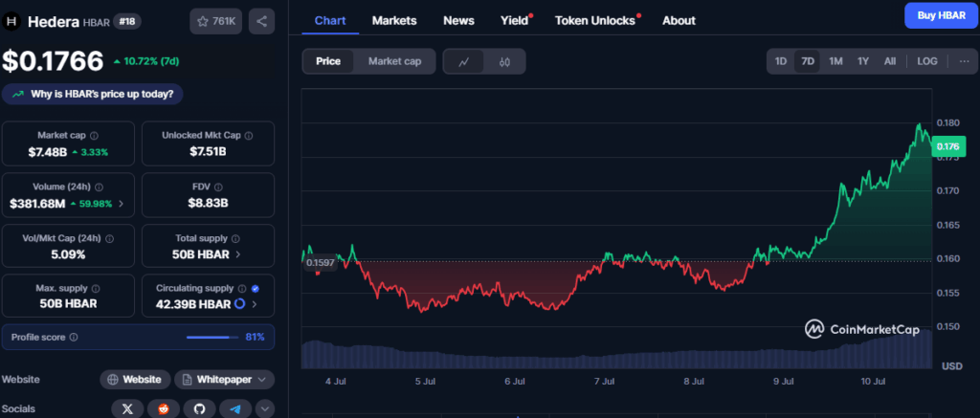Click the 0.1597 baseline price label
The height and width of the screenshot is (418, 980).
coord(320,263)
